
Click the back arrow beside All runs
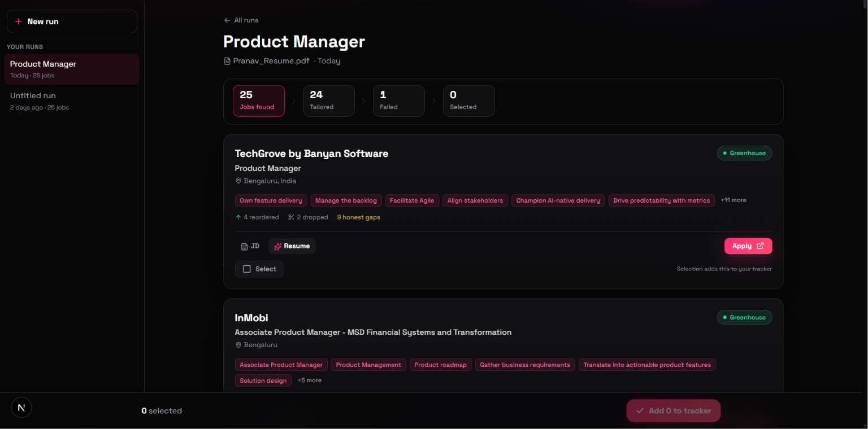click(x=227, y=20)
